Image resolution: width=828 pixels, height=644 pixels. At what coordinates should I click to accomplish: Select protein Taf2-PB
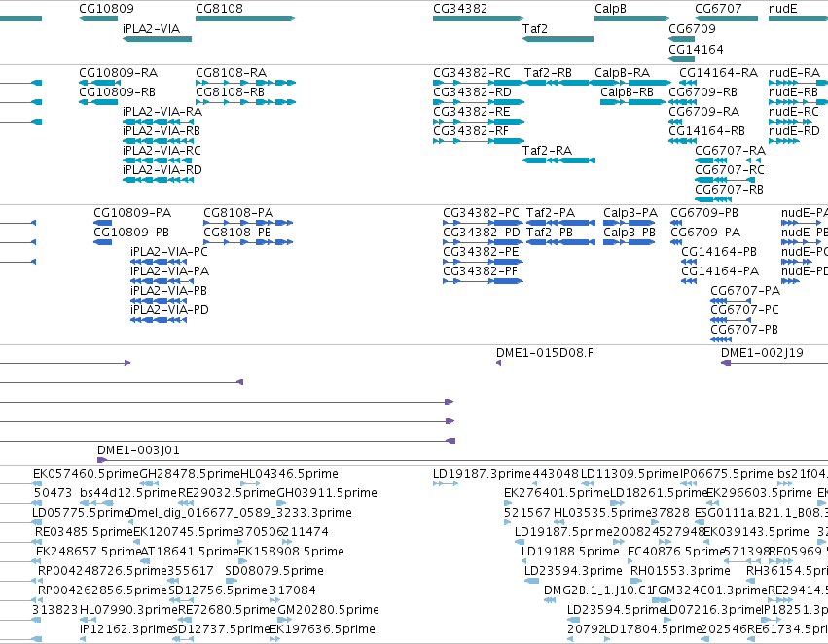tap(549, 233)
